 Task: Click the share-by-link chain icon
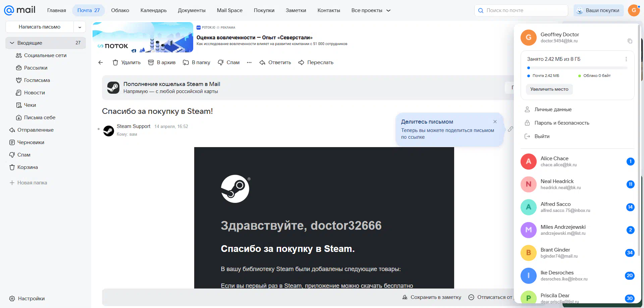coord(510,129)
